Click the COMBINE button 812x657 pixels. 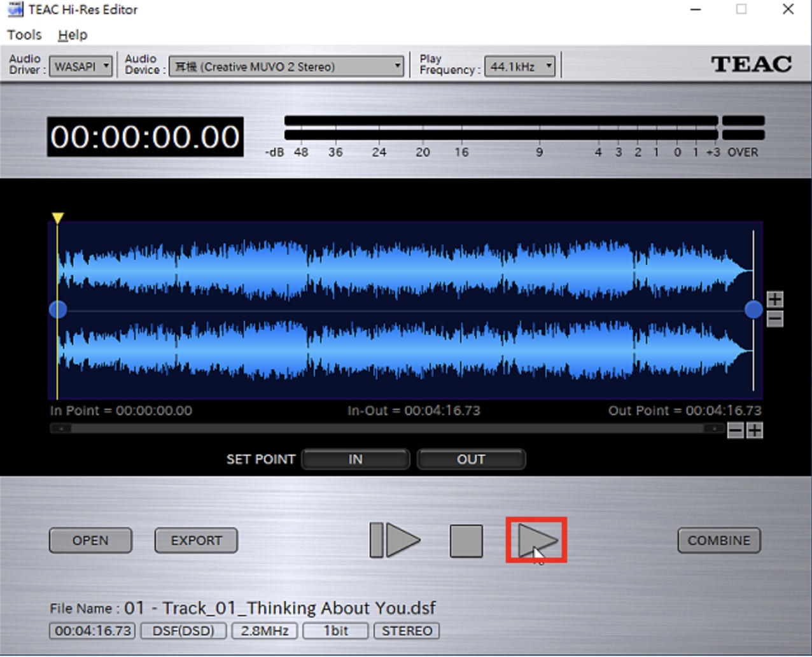719,540
